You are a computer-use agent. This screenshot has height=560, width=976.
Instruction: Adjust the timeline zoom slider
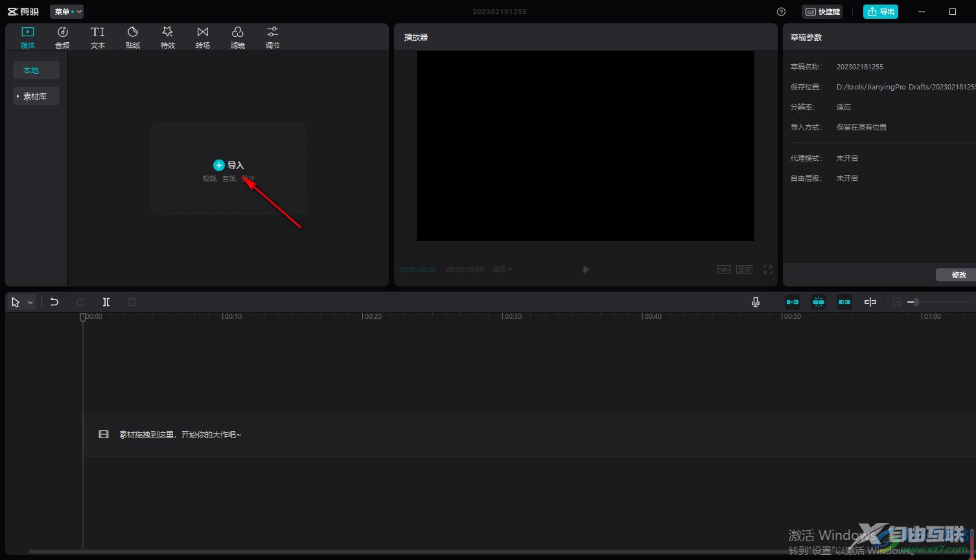pos(938,302)
